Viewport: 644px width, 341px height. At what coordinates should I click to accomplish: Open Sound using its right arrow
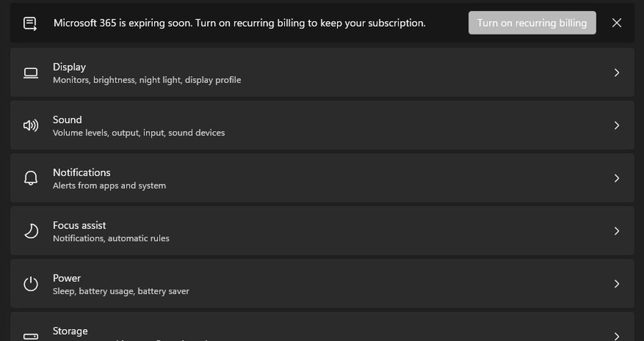pyautogui.click(x=616, y=126)
